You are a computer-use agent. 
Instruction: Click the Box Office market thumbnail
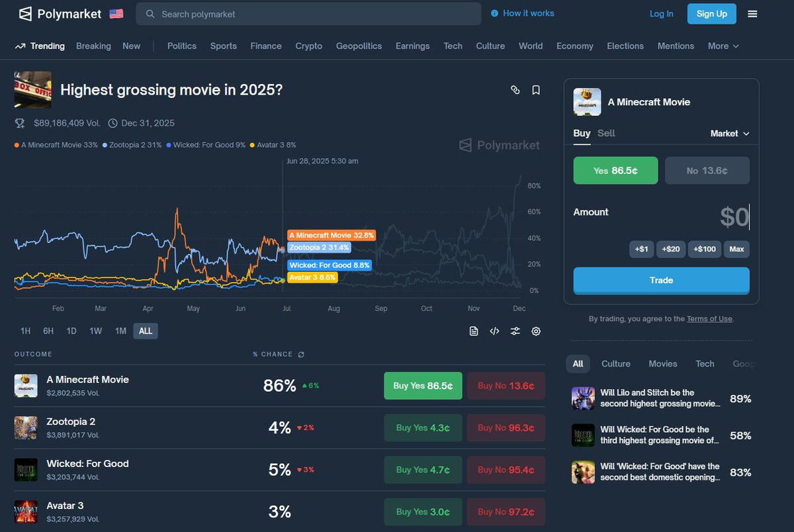pyautogui.click(x=33, y=90)
